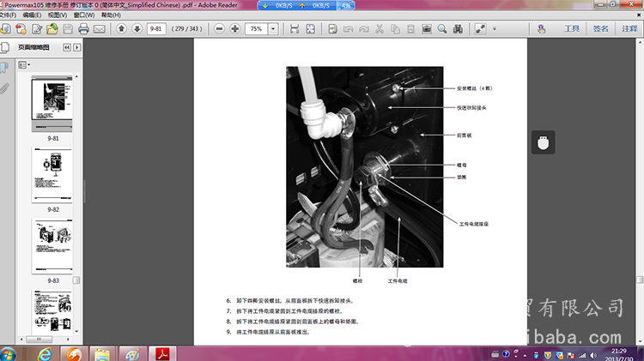Open the 工具 pane
Image resolution: width=644 pixels, height=361 pixels.
pos(572,29)
